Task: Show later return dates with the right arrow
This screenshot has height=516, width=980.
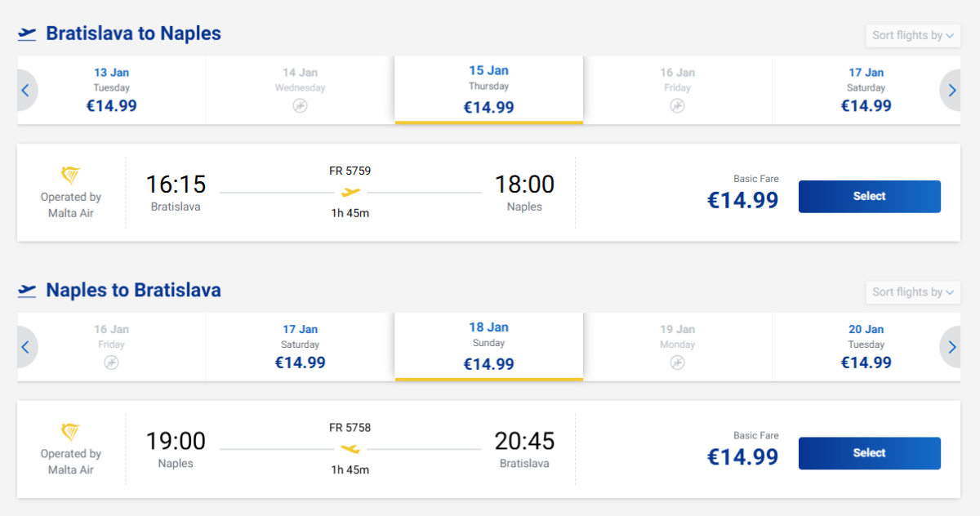Action: coord(952,347)
